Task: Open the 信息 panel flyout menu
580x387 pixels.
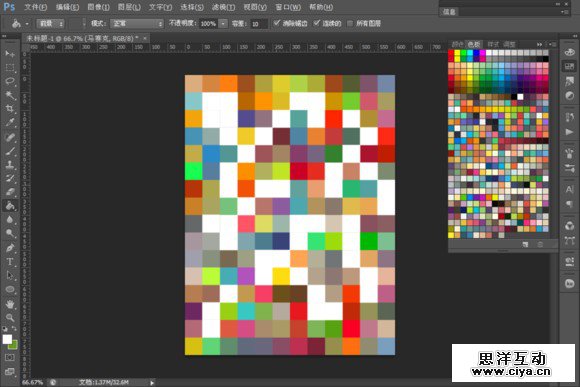Action: pos(564,12)
